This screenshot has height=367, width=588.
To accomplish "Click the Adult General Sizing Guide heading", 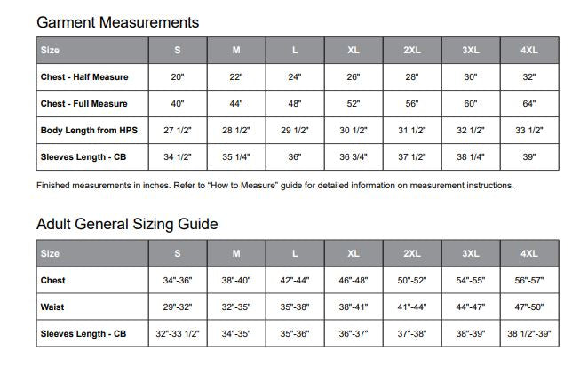I will click(127, 225).
